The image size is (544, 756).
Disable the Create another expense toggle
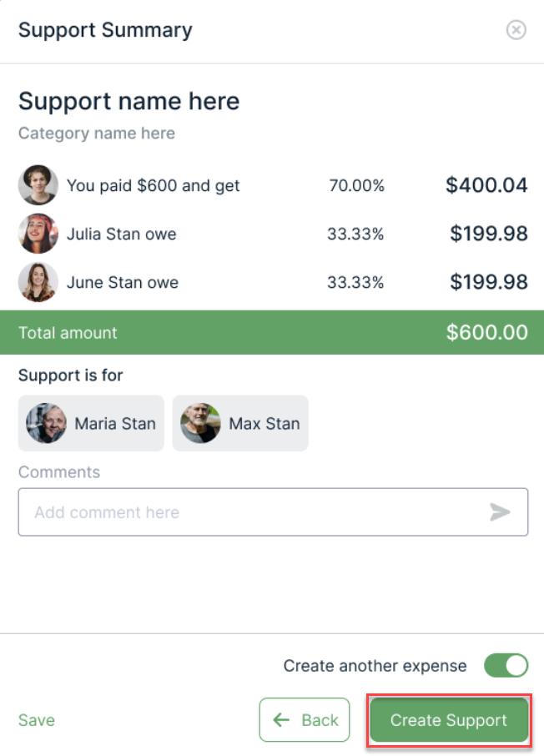pyautogui.click(x=506, y=666)
